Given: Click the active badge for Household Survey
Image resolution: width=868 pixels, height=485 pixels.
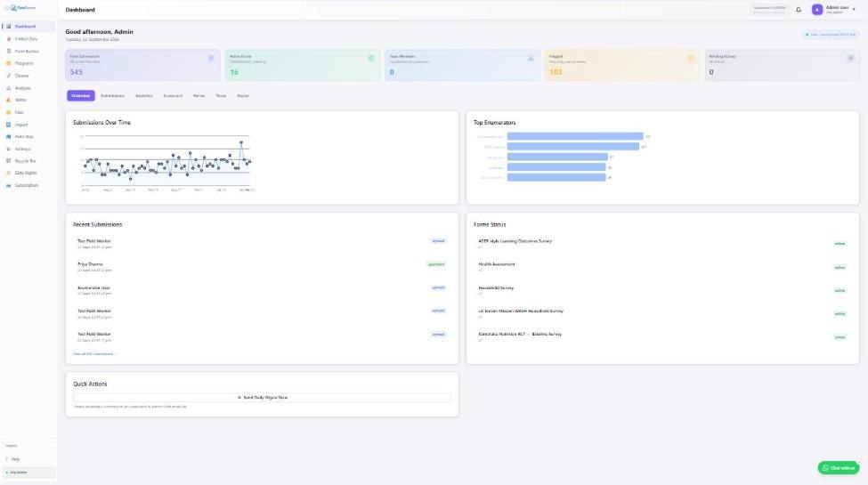Looking at the screenshot, I should click(x=840, y=291).
